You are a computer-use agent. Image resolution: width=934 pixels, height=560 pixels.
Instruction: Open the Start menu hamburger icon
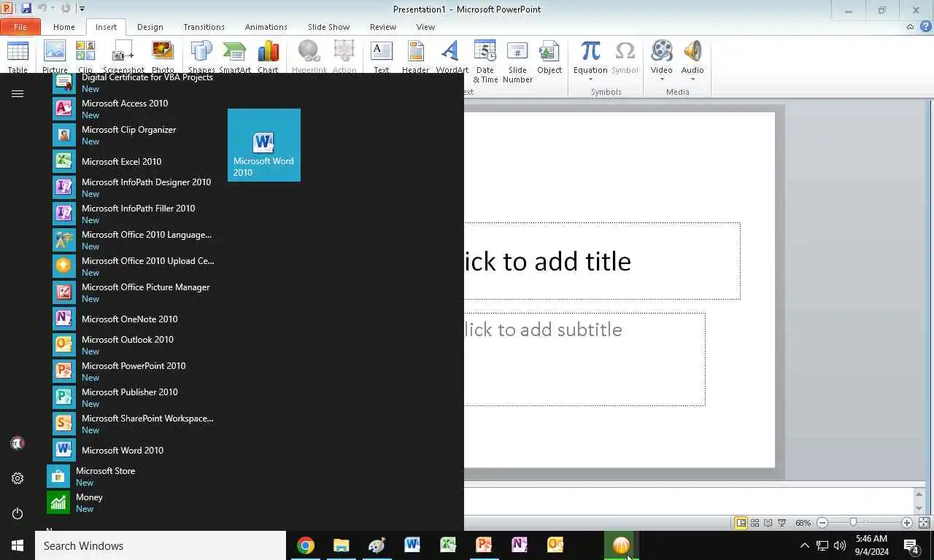point(18,93)
